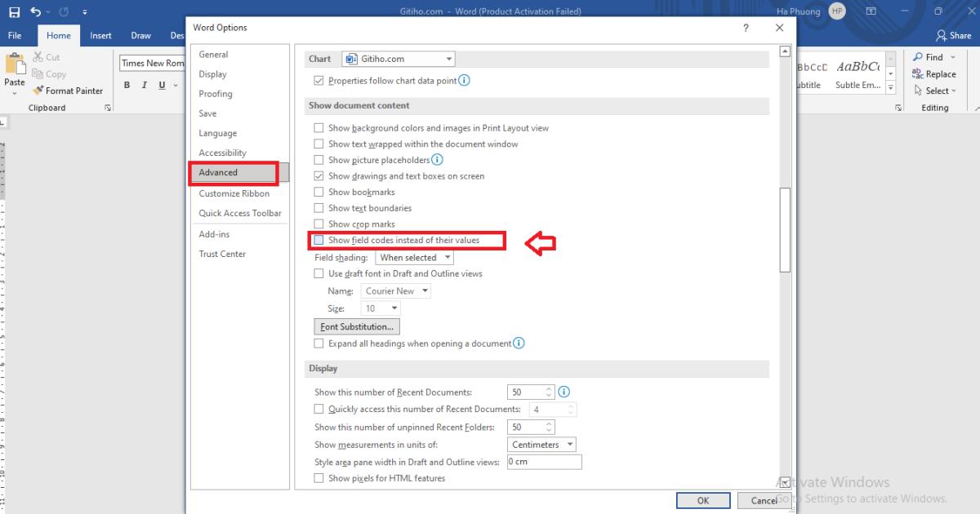Click the Share person icon
This screenshot has width=980, height=514.
(942, 35)
